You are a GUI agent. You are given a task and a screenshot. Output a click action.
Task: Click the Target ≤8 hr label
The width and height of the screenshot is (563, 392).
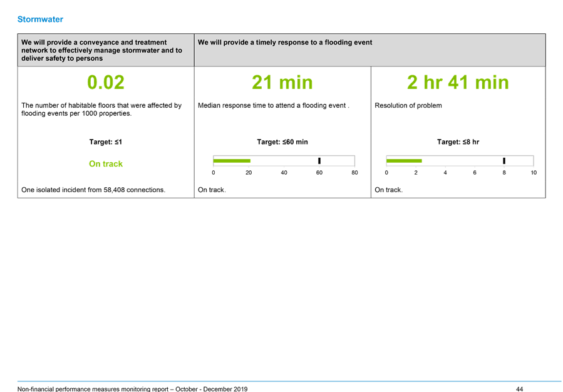[458, 142]
